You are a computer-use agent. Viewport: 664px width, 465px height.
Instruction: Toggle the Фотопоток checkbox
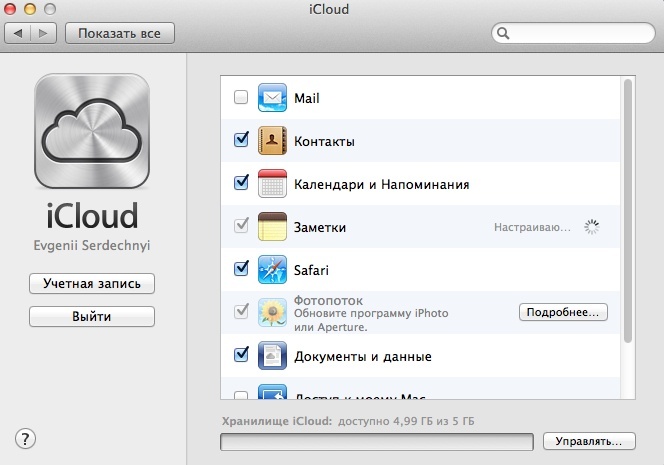241,311
